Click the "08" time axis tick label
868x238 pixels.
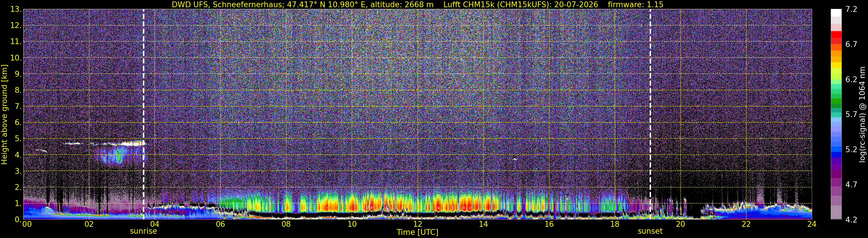tap(286, 224)
